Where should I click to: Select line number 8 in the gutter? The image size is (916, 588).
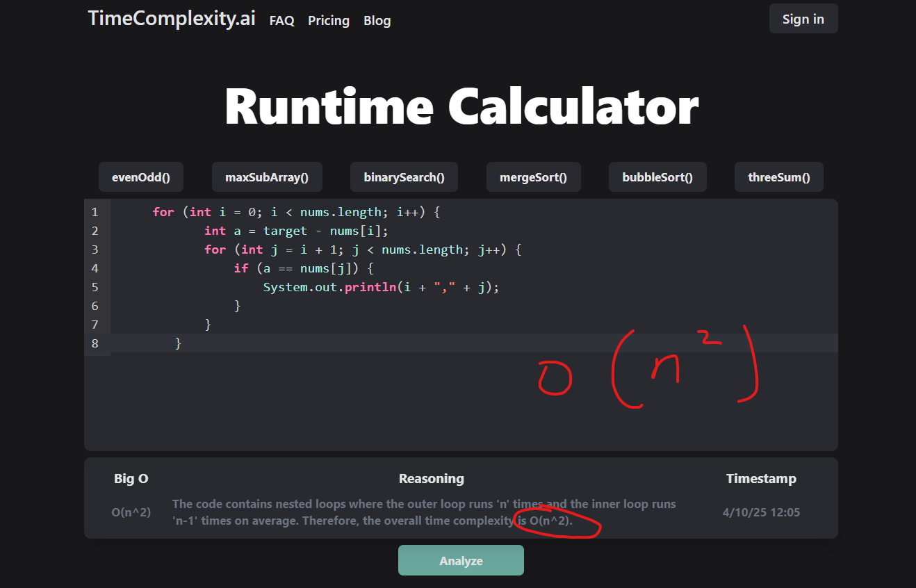coord(95,343)
